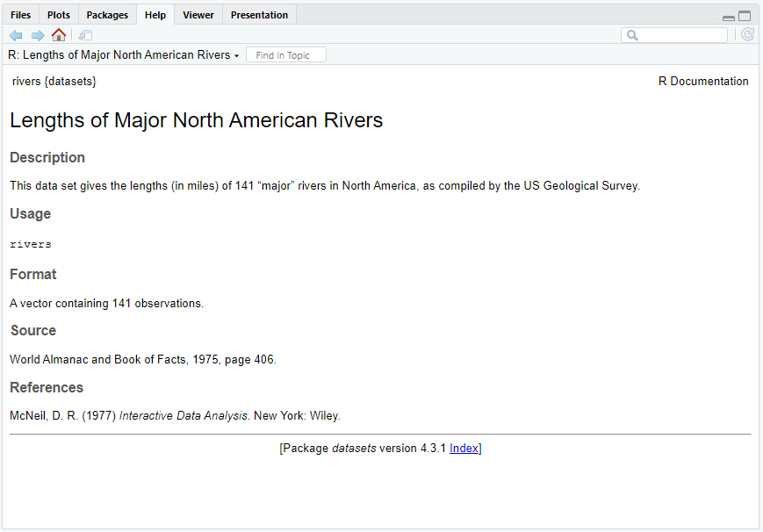Click the magnifier icon in help search
This screenshot has width=763, height=532.
point(632,35)
